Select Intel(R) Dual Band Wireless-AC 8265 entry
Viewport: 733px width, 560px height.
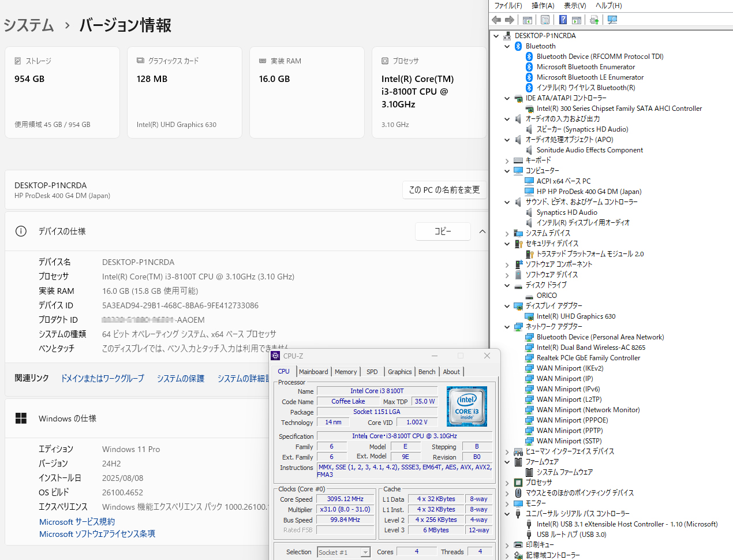coord(591,348)
